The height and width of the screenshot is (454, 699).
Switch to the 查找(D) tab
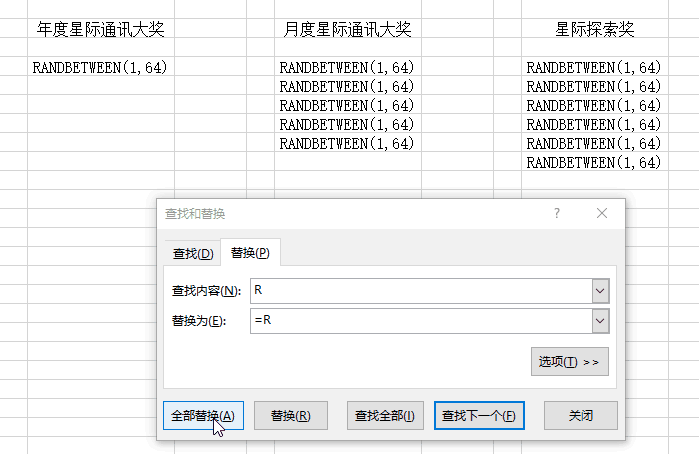[193, 254]
